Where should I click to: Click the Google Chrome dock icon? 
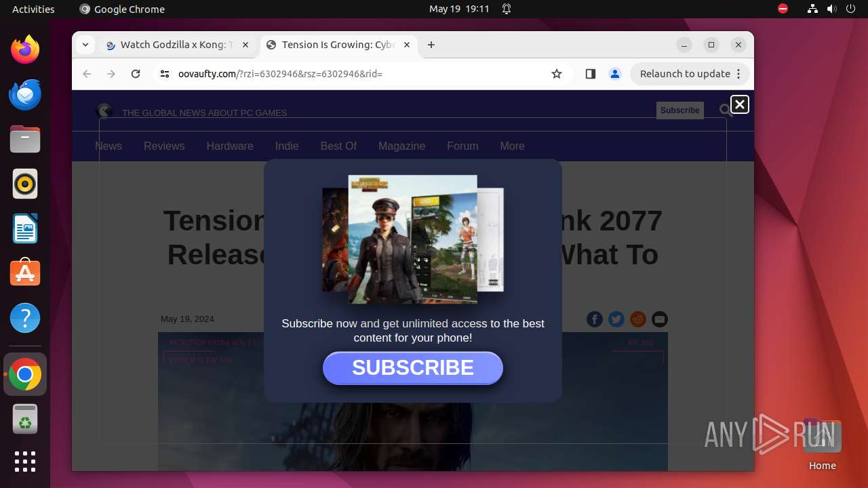click(25, 374)
